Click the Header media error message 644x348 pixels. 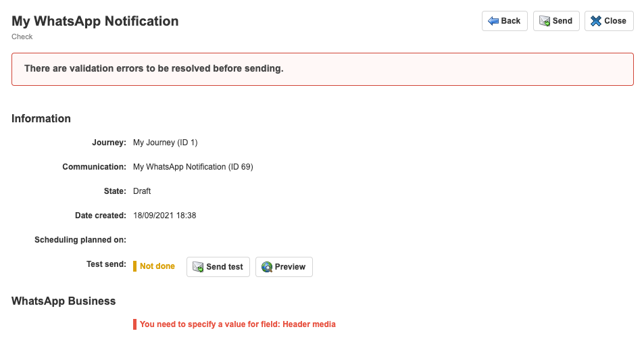[238, 324]
